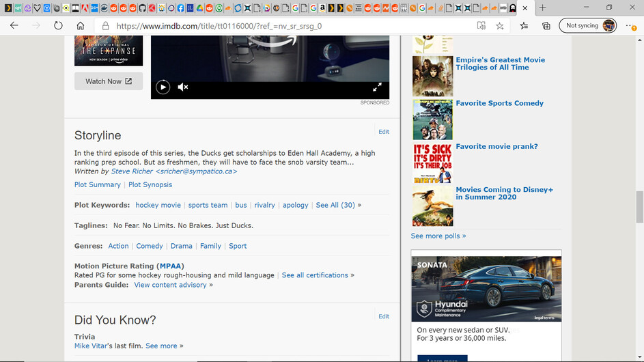Click Edit link in Did You Know section
Image resolution: width=644 pixels, height=362 pixels.
(384, 316)
